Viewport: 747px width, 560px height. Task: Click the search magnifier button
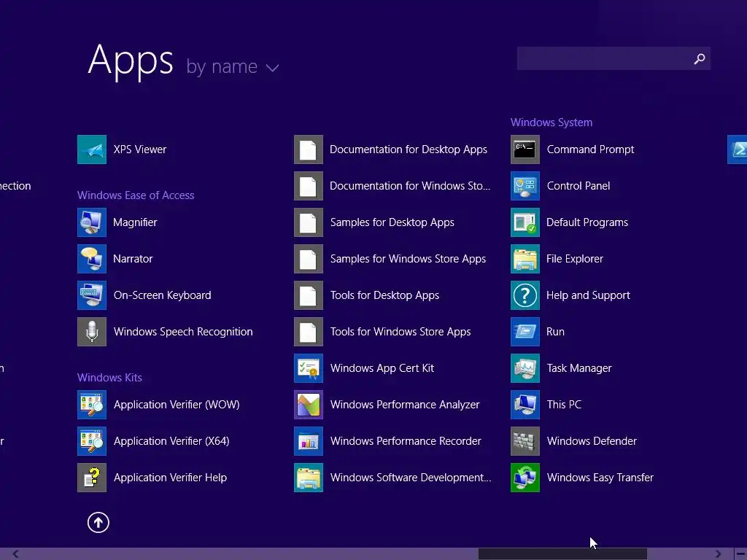(x=700, y=58)
